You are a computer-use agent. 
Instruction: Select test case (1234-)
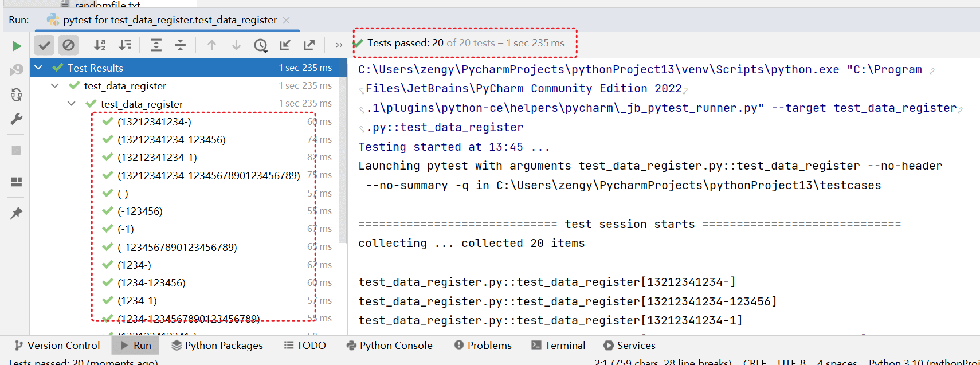tap(134, 265)
